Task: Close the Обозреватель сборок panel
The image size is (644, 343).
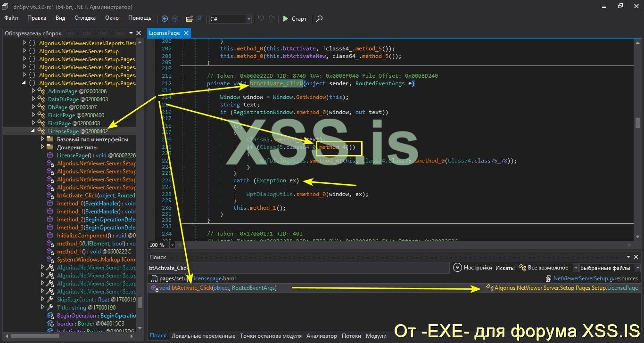Action: (x=139, y=33)
